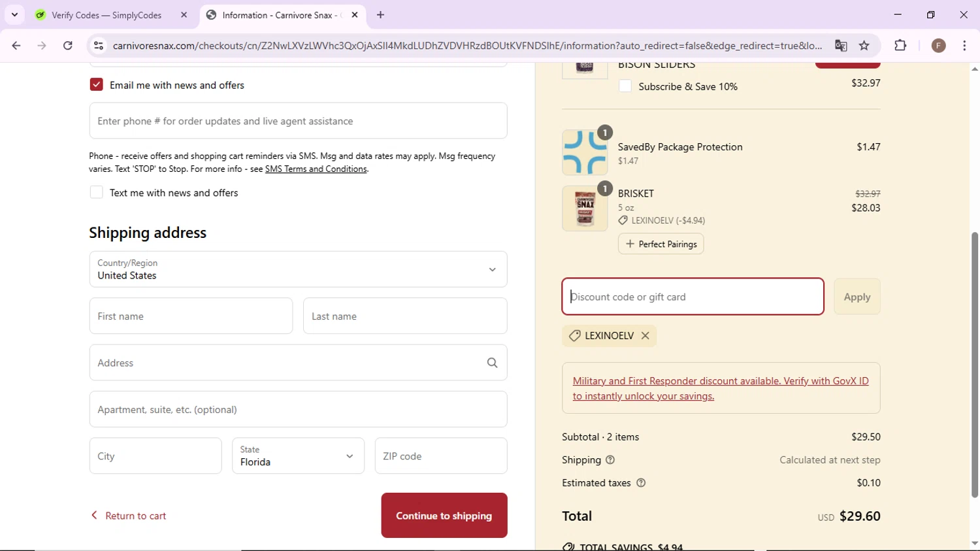Click the Subtotal amount $29.50
The image size is (980, 551).
[866, 437]
